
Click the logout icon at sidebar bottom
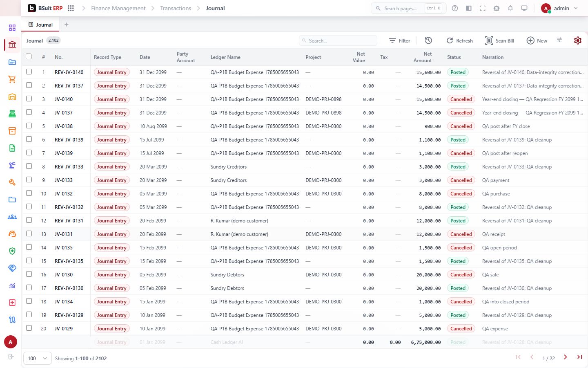tap(11, 357)
